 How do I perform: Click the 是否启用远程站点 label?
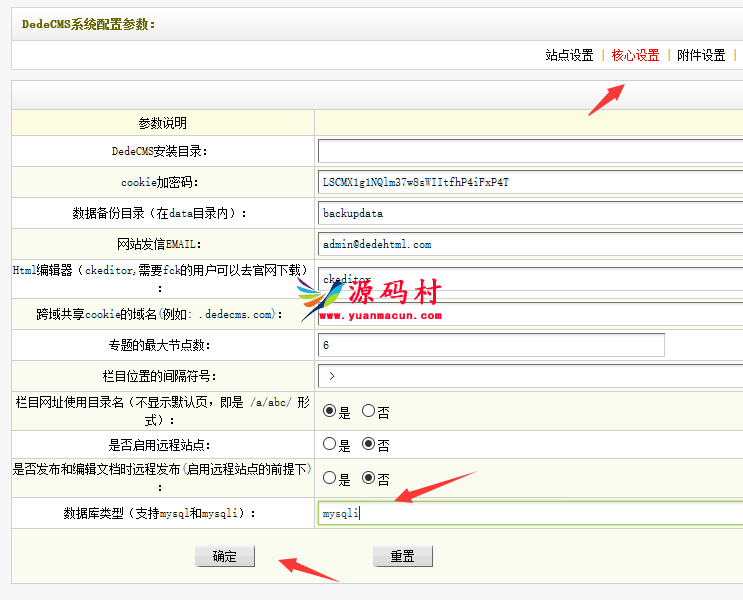(160, 445)
